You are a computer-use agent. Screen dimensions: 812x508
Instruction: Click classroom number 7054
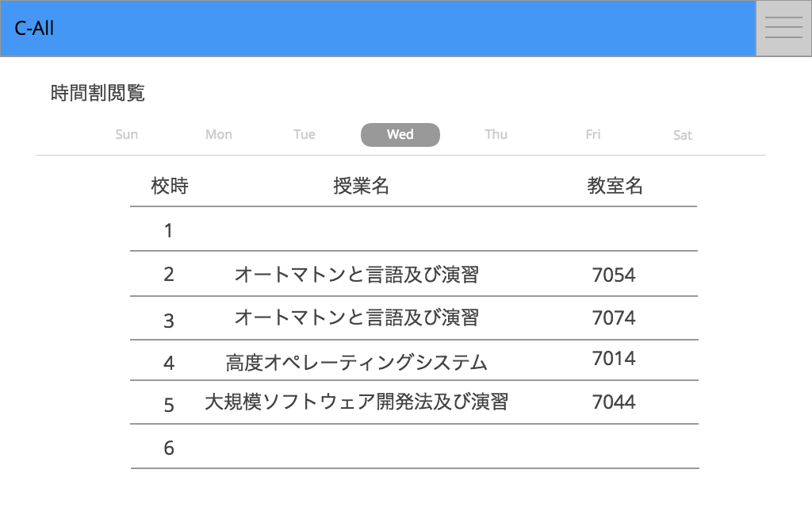[x=614, y=275]
